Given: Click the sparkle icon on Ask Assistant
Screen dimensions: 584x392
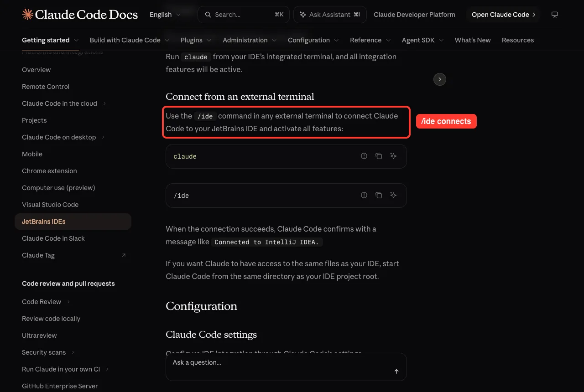Looking at the screenshot, I should pyautogui.click(x=303, y=15).
